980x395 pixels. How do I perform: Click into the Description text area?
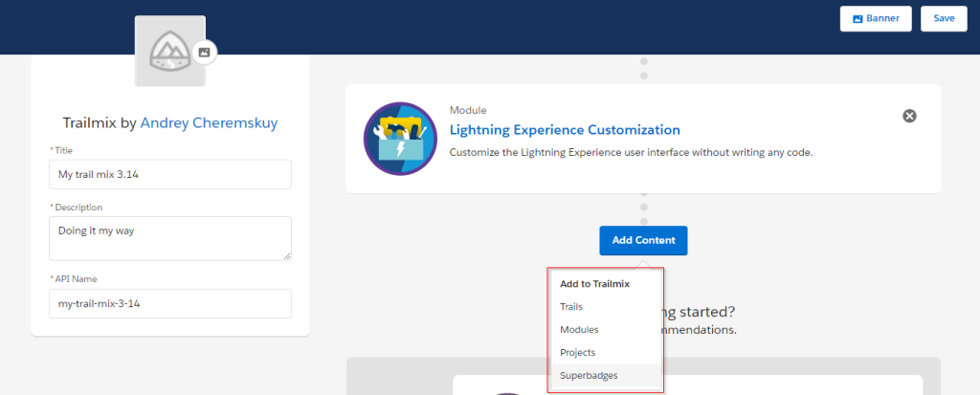[169, 237]
